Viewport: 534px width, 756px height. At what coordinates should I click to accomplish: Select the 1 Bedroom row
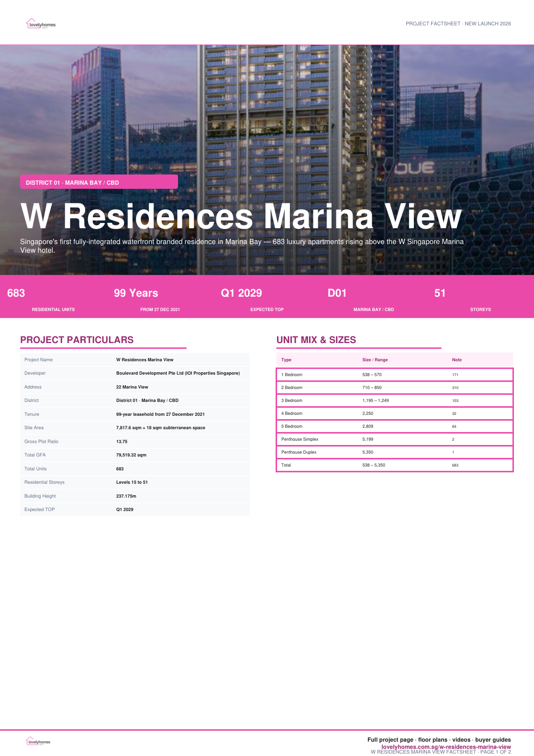tap(395, 375)
